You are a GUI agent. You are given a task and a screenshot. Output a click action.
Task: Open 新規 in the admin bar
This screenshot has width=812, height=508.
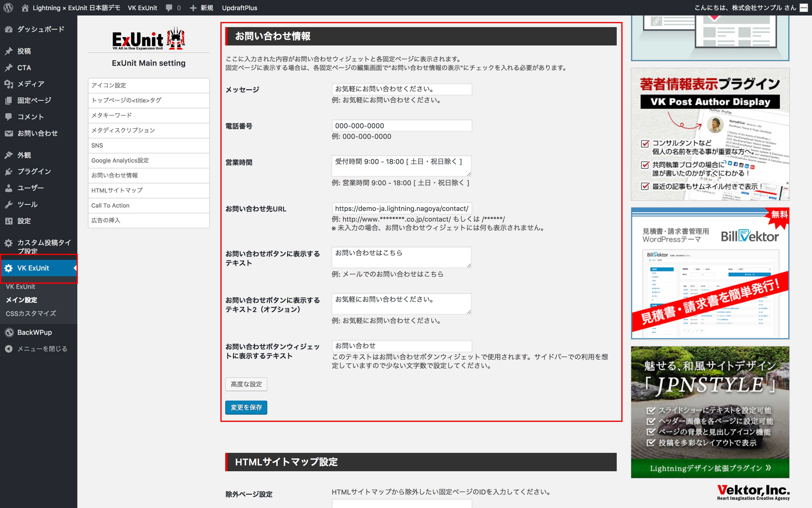(x=207, y=8)
